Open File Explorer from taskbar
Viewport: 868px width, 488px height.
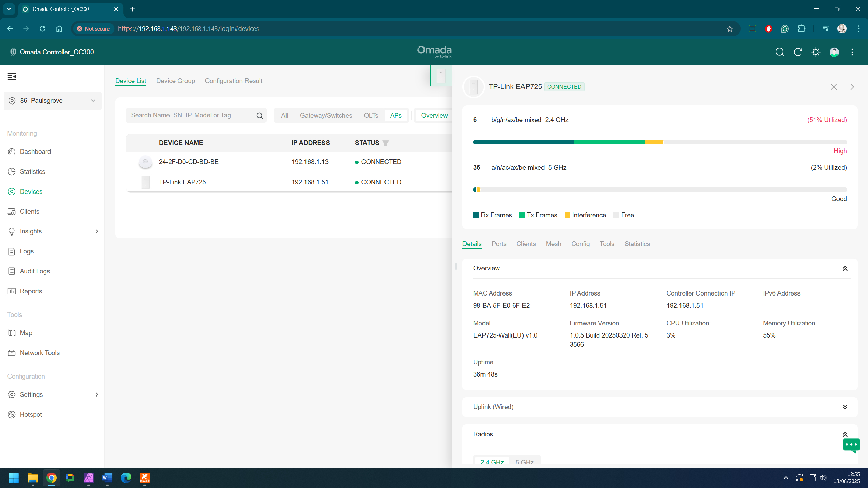33,478
